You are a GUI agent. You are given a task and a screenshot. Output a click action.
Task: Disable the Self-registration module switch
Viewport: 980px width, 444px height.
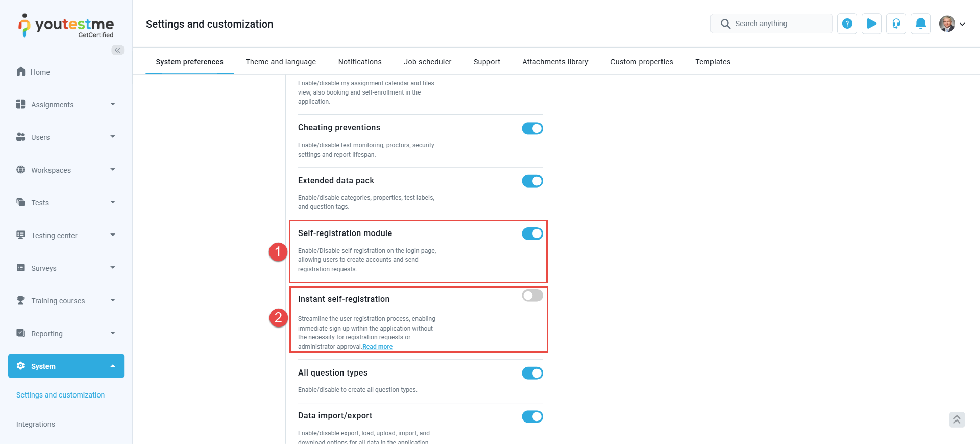coord(532,233)
